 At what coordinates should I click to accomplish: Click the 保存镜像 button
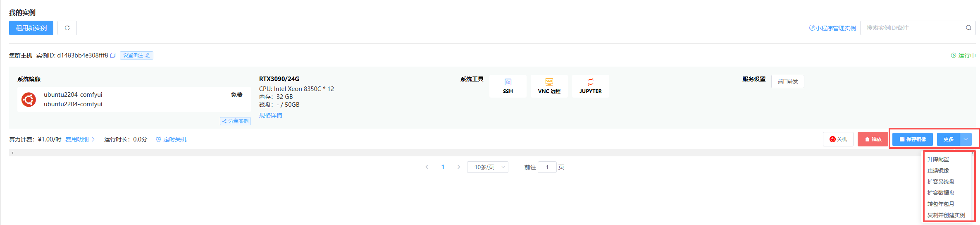[x=912, y=139]
